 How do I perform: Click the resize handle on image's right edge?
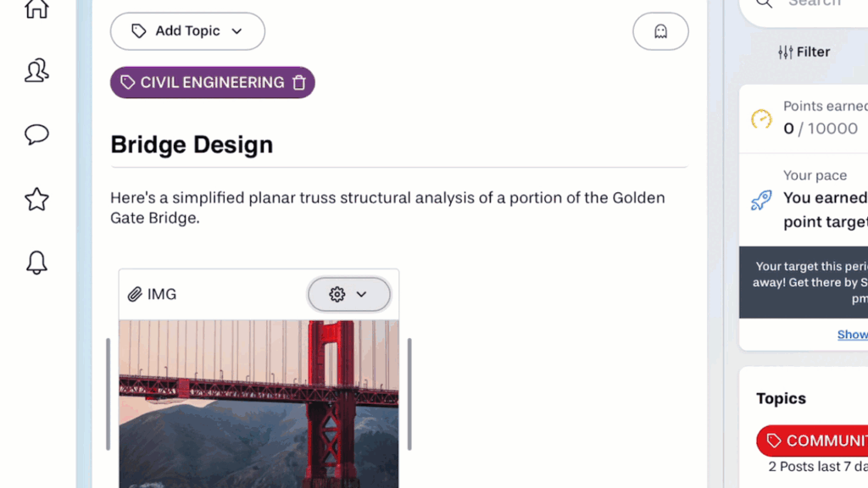(x=409, y=394)
